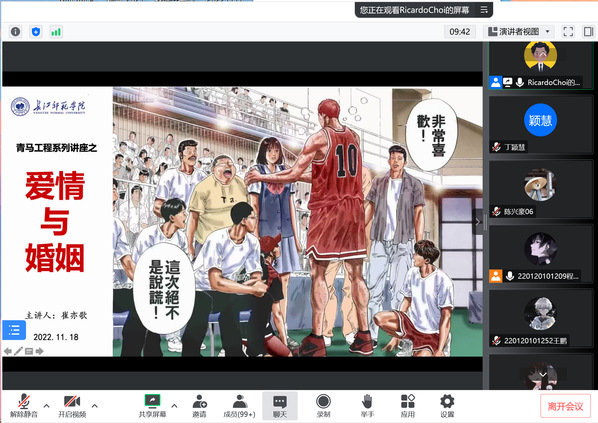Click the blue slide menu list button
The image size is (598, 423).
[14, 330]
